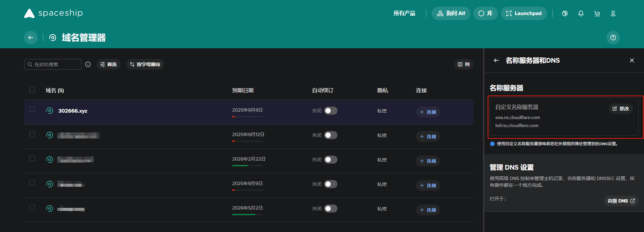Check the checkbox for 302666.xyz row

(32, 109)
